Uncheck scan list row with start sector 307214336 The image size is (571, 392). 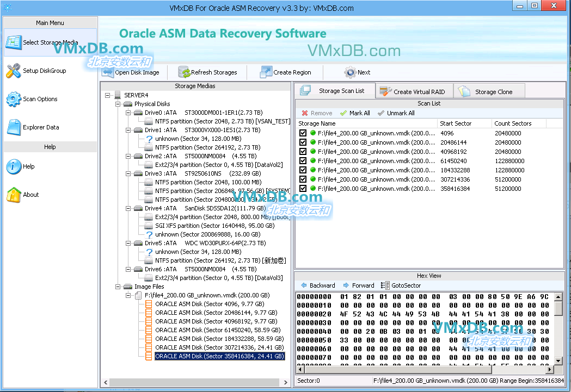[303, 179]
